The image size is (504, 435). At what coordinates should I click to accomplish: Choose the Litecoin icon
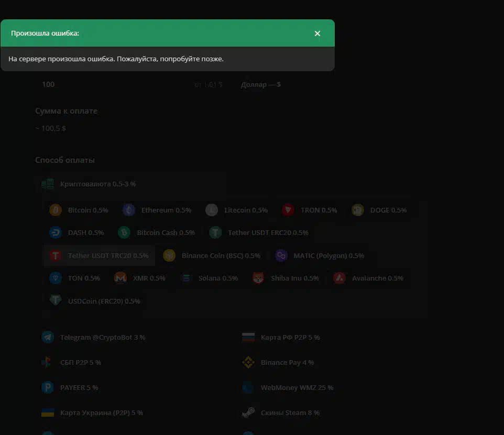pyautogui.click(x=212, y=210)
